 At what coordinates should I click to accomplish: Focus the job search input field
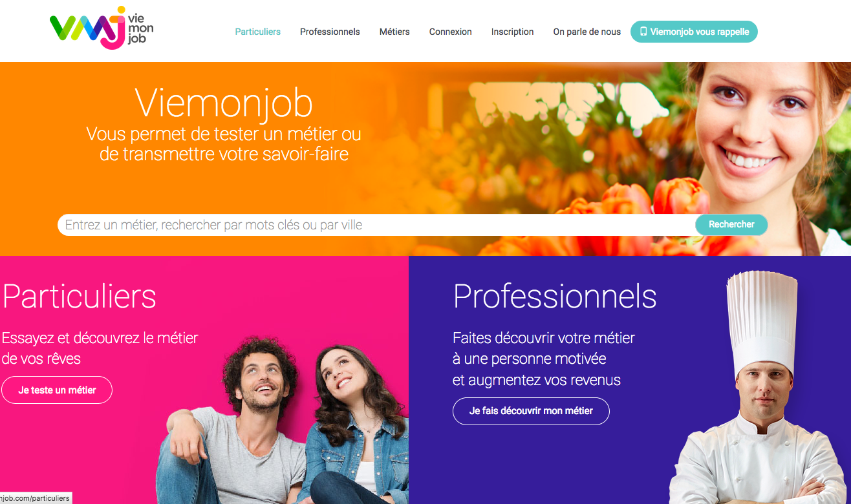coord(376,225)
